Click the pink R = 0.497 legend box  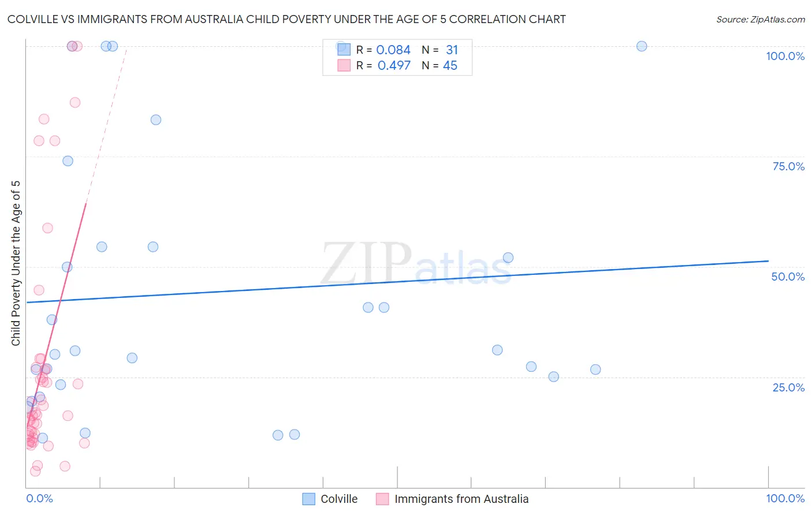tap(344, 65)
